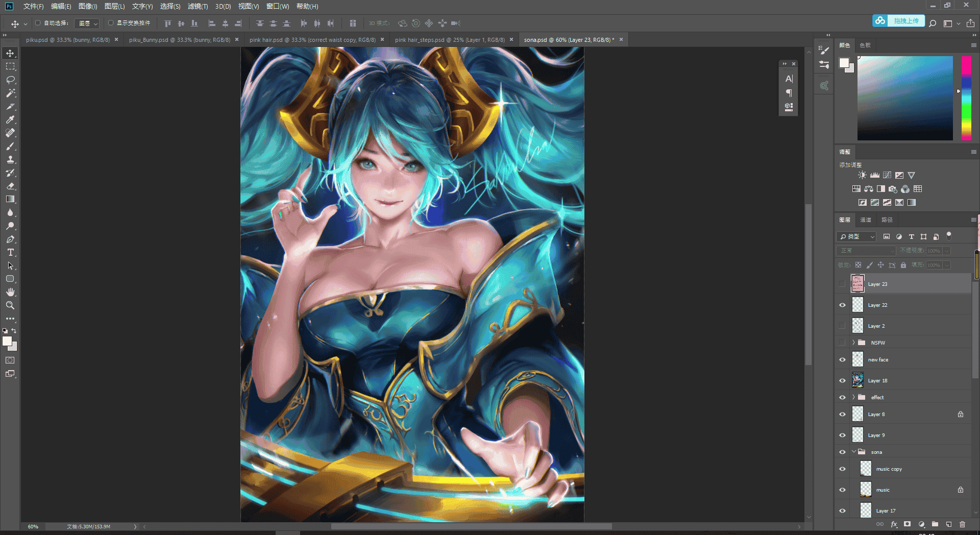Select the Lasso tool
The height and width of the screenshot is (535, 980).
(10, 80)
